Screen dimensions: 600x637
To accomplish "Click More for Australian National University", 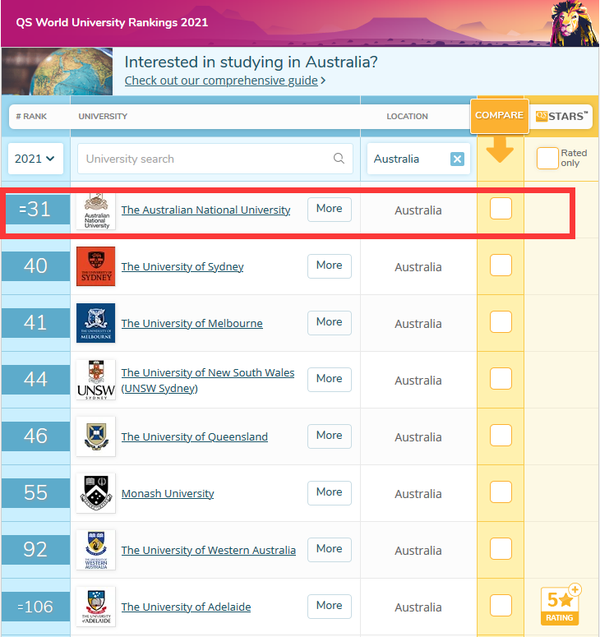I will pyautogui.click(x=329, y=209).
